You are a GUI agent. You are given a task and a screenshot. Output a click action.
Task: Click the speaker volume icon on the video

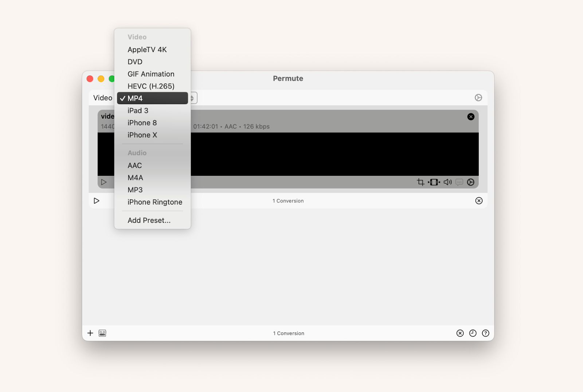coord(447,182)
